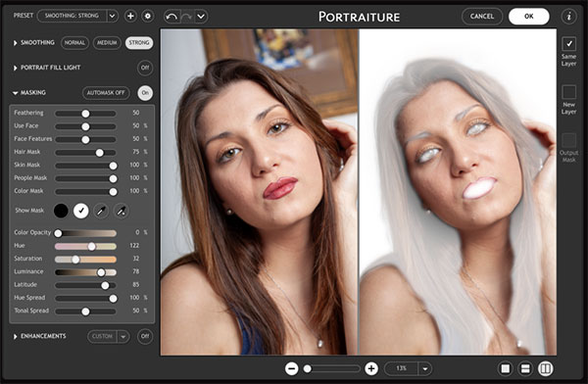Toggle the Automask Off button
588x384 pixels.
click(106, 93)
